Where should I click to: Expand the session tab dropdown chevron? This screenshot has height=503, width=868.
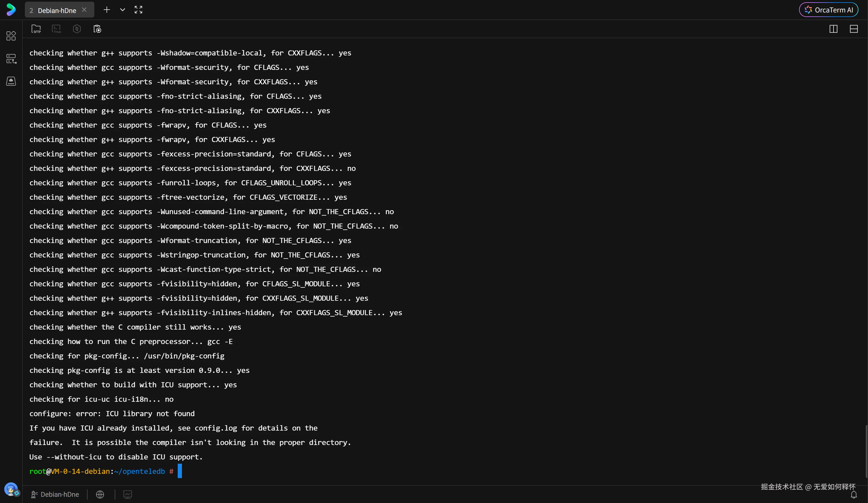point(122,10)
